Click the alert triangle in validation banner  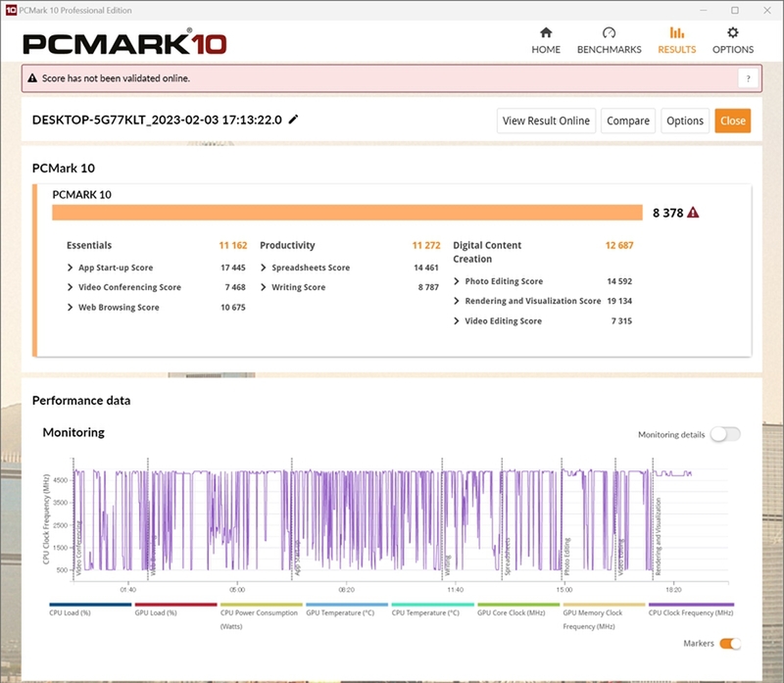32,78
